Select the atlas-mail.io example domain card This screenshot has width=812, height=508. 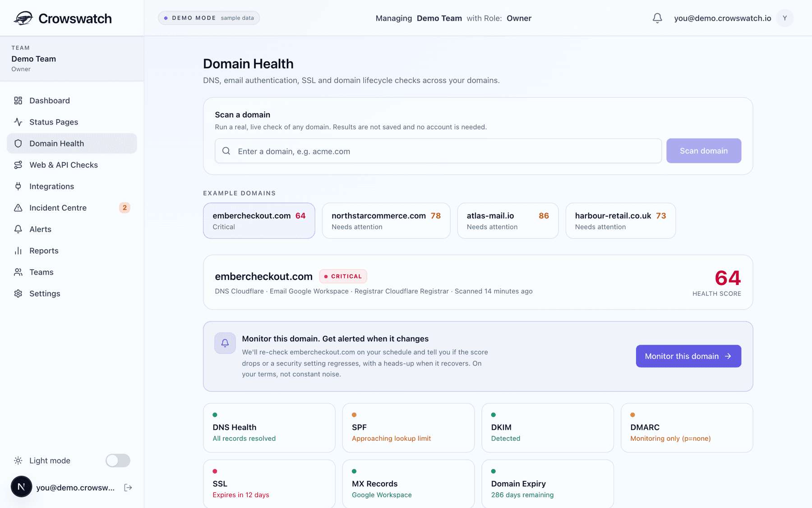coord(508,221)
